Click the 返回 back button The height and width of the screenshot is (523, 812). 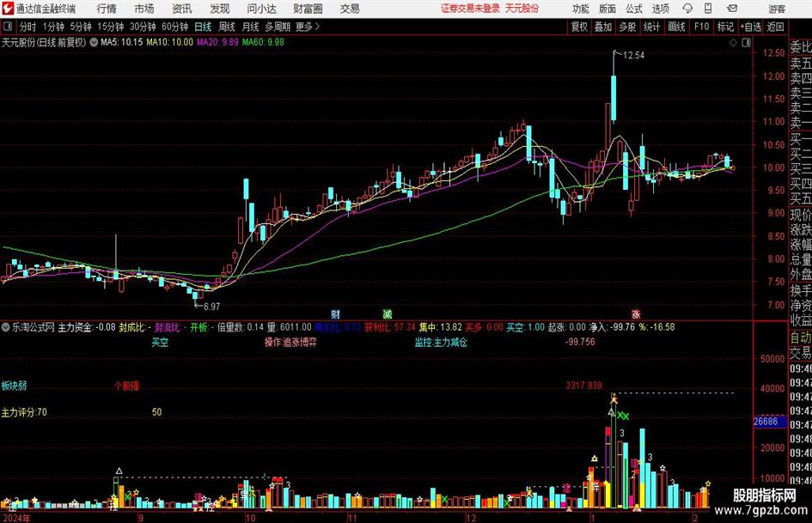coord(775,27)
